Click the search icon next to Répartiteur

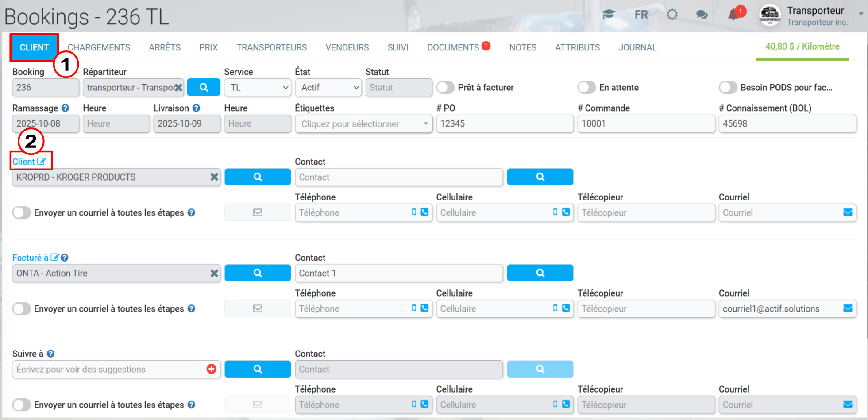click(x=204, y=87)
